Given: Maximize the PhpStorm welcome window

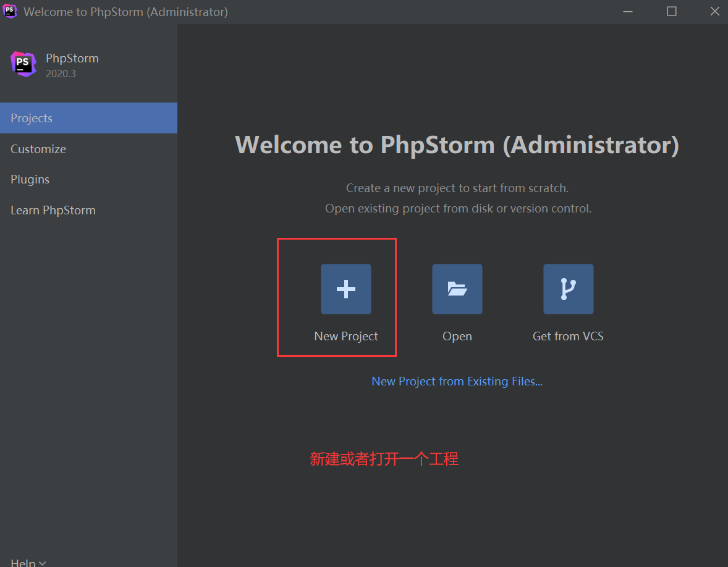Looking at the screenshot, I should 671,12.
